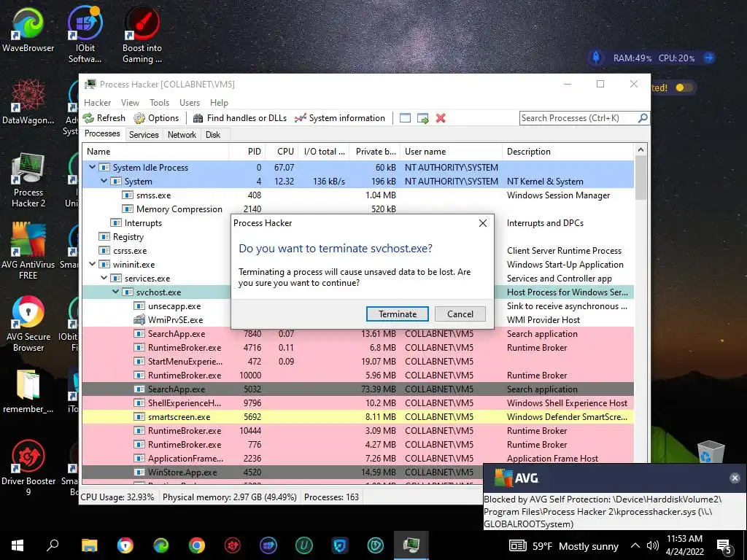Select the Processes tab
Viewport: 747px width, 560px height.
102,133
